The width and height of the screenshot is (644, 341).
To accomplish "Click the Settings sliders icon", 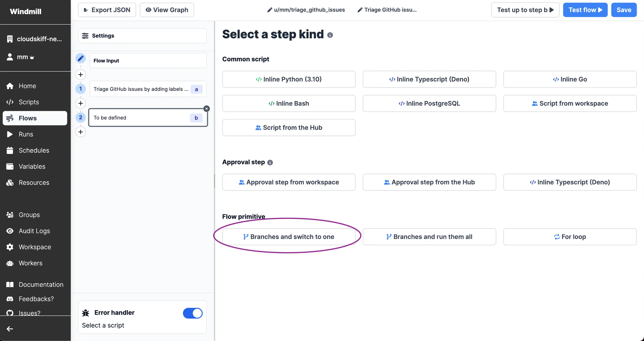I will point(85,36).
